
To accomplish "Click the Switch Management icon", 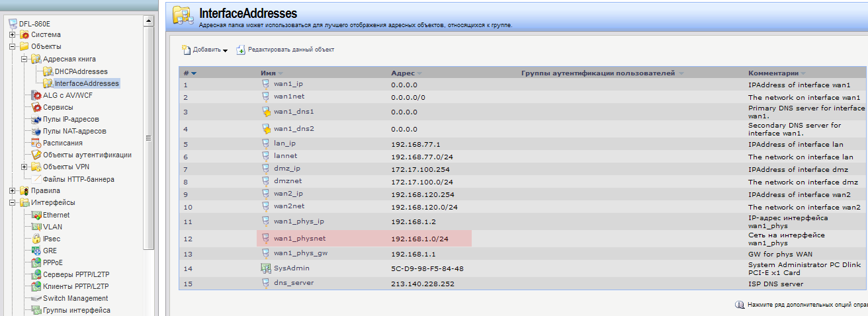I will pos(36,298).
